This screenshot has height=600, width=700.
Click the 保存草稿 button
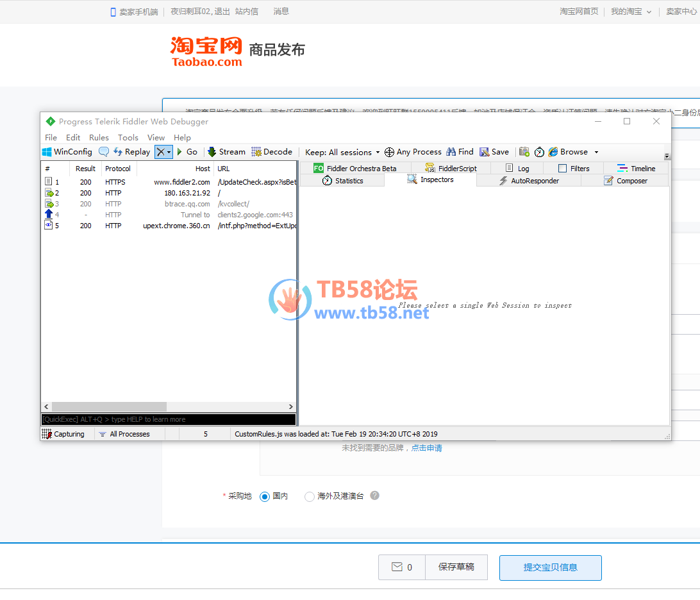pyautogui.click(x=456, y=567)
